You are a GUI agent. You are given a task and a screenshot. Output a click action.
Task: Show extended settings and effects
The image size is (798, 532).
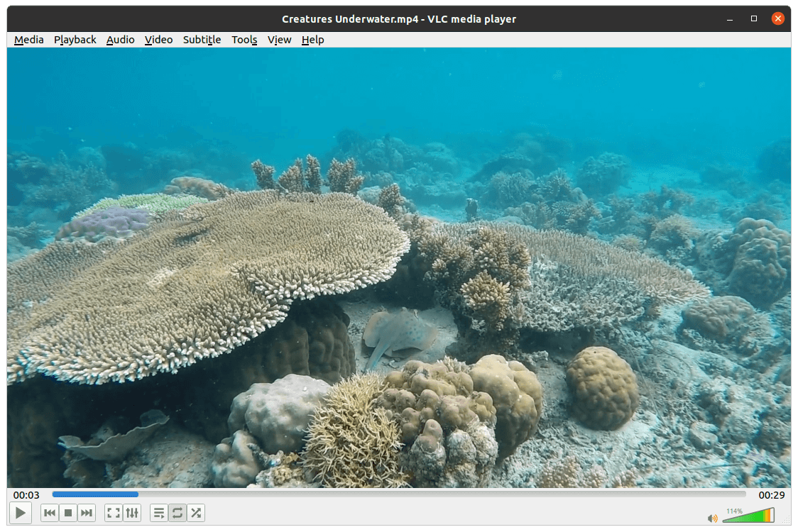point(132,513)
